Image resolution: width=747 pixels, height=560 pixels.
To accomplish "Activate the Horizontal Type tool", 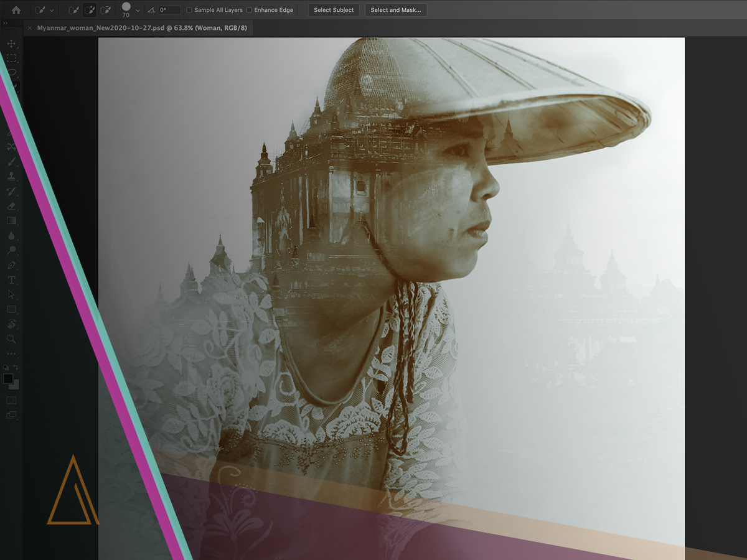I will tap(11, 280).
